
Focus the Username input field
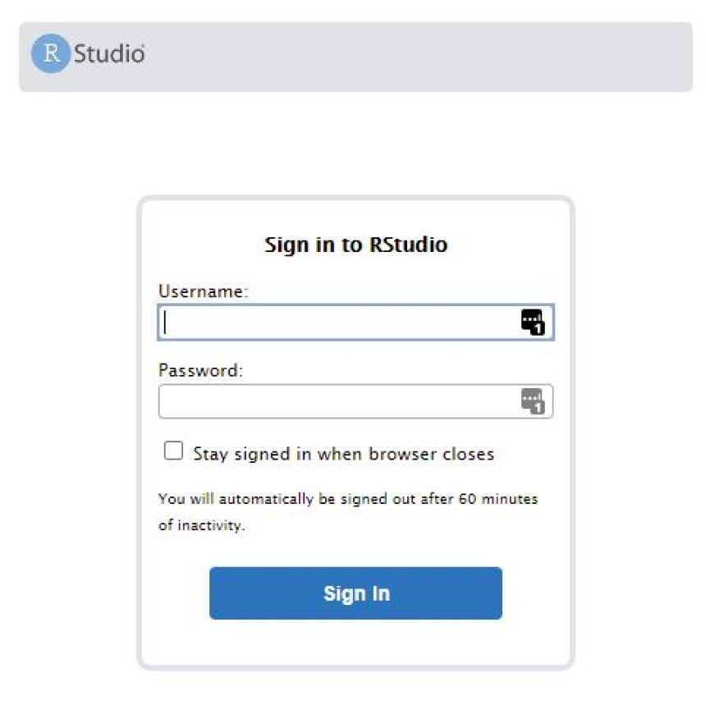tap(337, 323)
